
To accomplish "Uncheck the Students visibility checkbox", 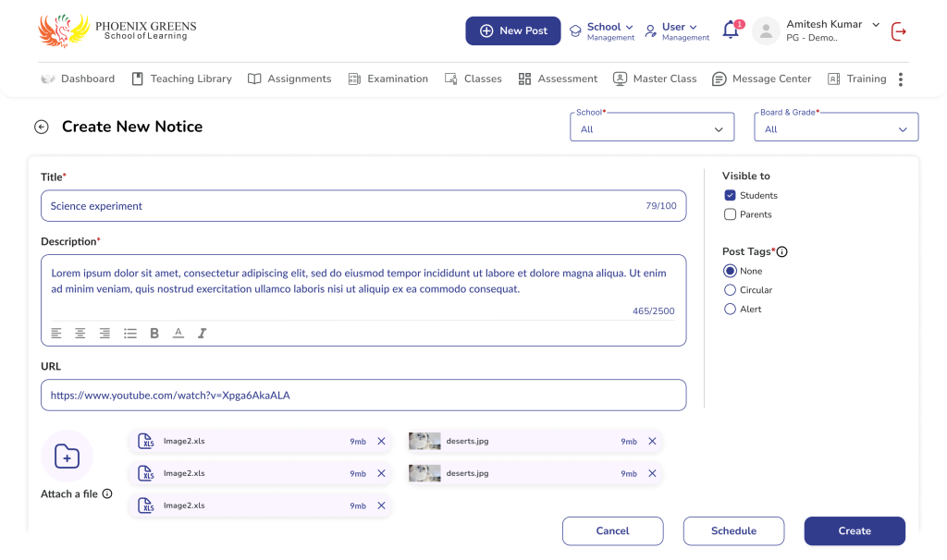I will click(730, 195).
